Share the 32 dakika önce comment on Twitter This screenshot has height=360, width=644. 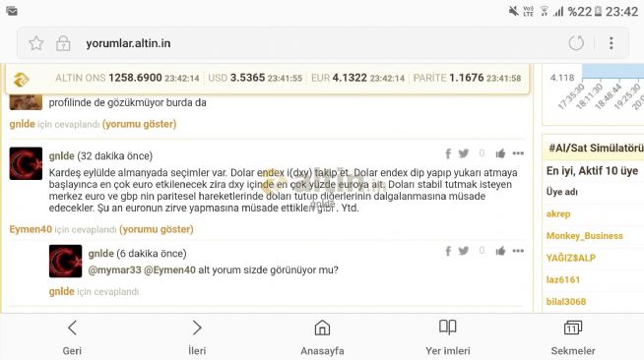tap(463, 153)
